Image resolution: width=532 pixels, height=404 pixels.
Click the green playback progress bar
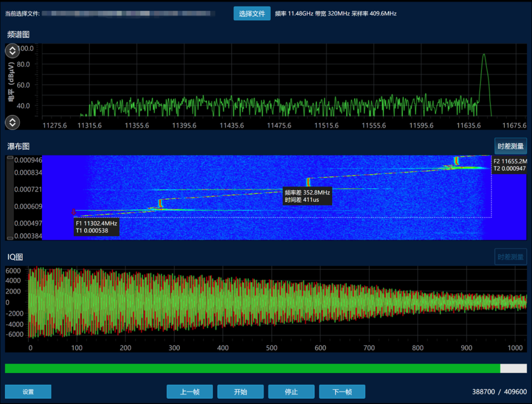[x=252, y=369]
